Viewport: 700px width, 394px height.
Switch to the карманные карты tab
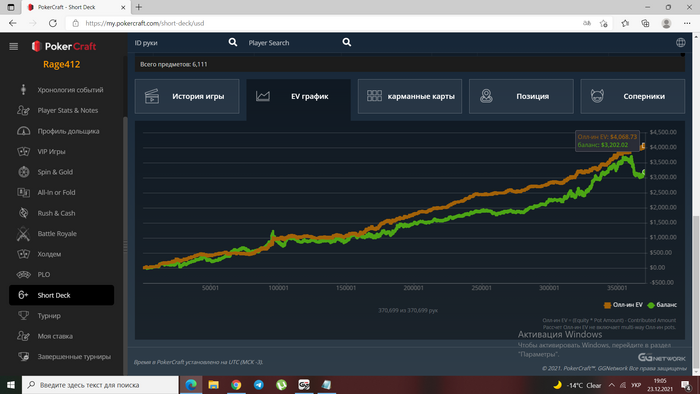click(410, 96)
